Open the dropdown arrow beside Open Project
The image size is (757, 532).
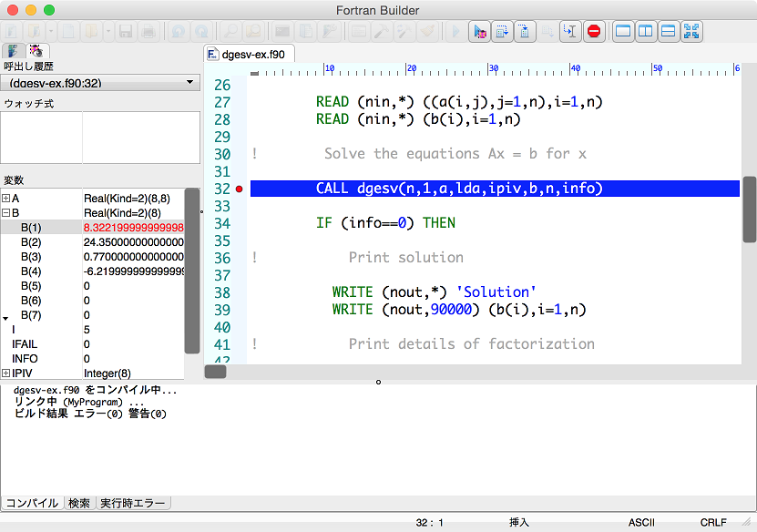51,32
